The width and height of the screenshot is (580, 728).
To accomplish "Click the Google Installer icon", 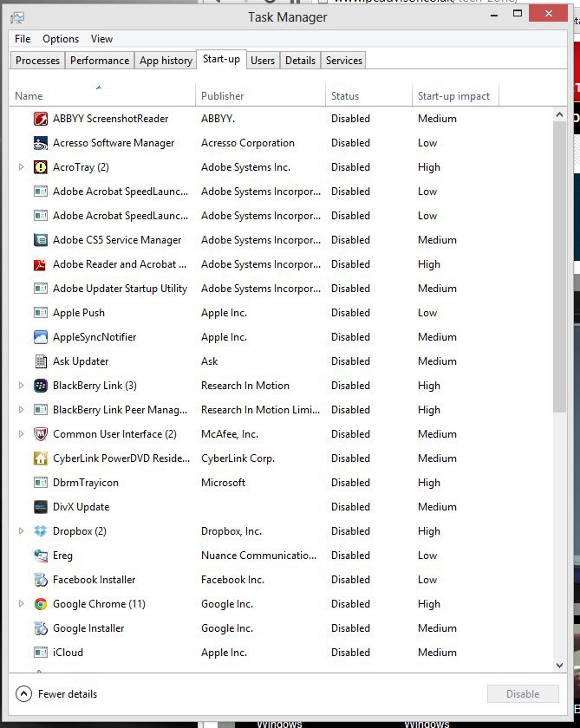I will coord(41,628).
